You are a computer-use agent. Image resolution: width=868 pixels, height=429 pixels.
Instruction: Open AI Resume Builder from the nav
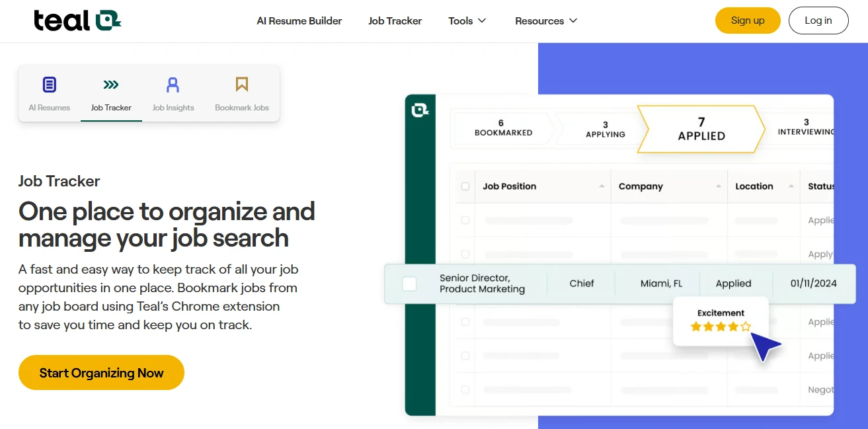click(299, 21)
